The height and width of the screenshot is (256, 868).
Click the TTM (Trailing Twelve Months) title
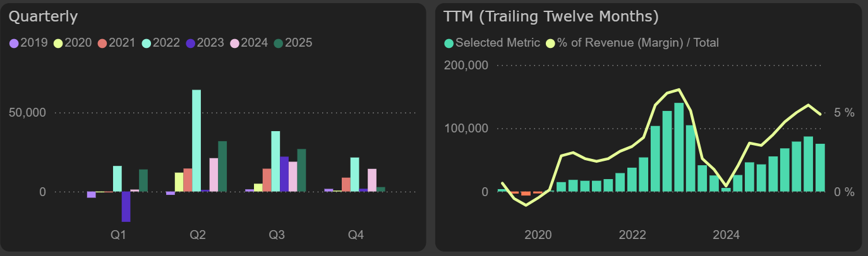[551, 16]
